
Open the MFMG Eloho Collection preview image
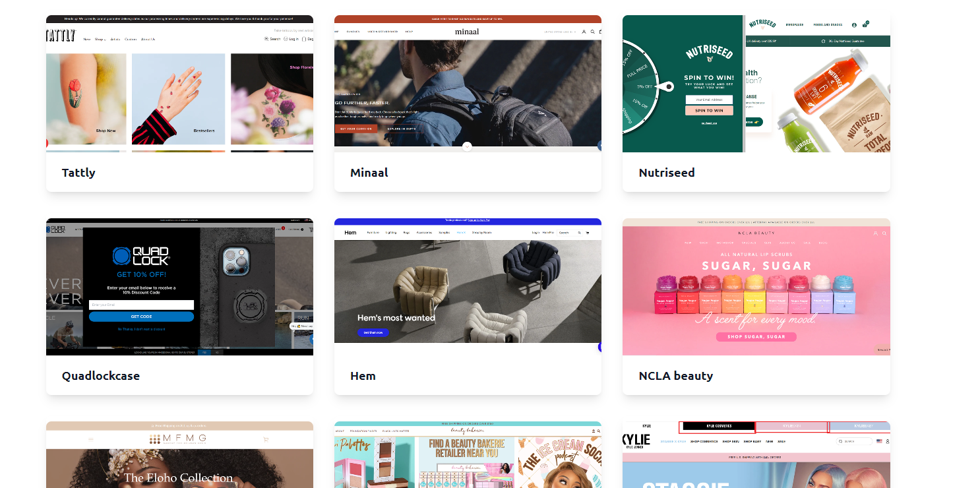point(179,455)
